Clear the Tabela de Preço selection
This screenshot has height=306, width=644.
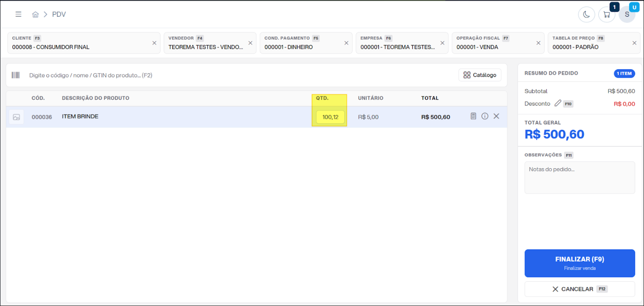coord(635,43)
